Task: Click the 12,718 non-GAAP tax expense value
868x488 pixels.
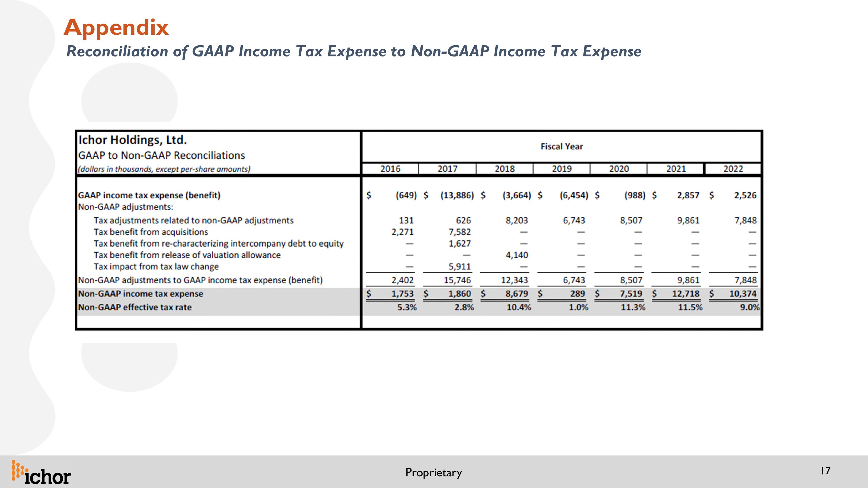Action: (x=686, y=294)
